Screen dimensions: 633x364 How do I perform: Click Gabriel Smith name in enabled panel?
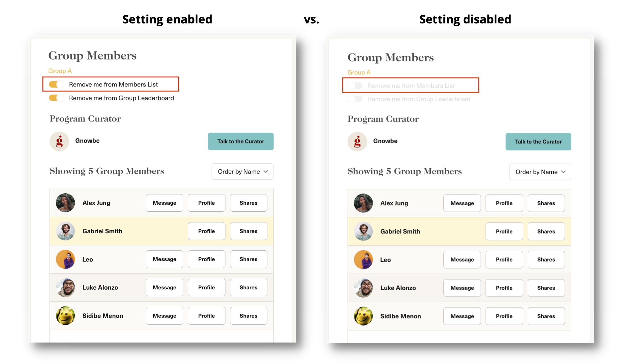click(x=102, y=231)
